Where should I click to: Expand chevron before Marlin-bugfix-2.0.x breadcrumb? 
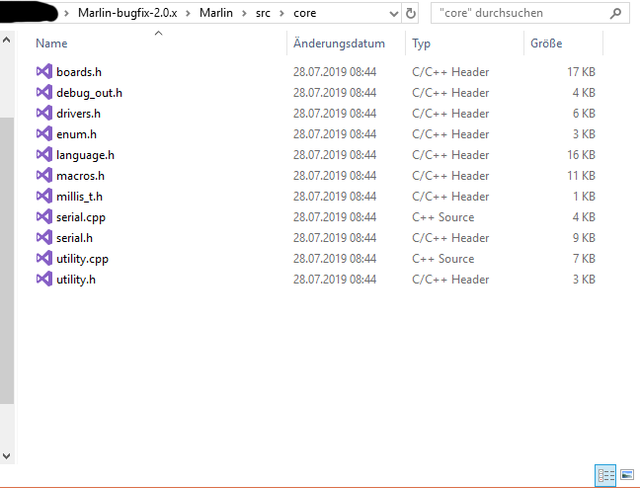tap(66, 13)
